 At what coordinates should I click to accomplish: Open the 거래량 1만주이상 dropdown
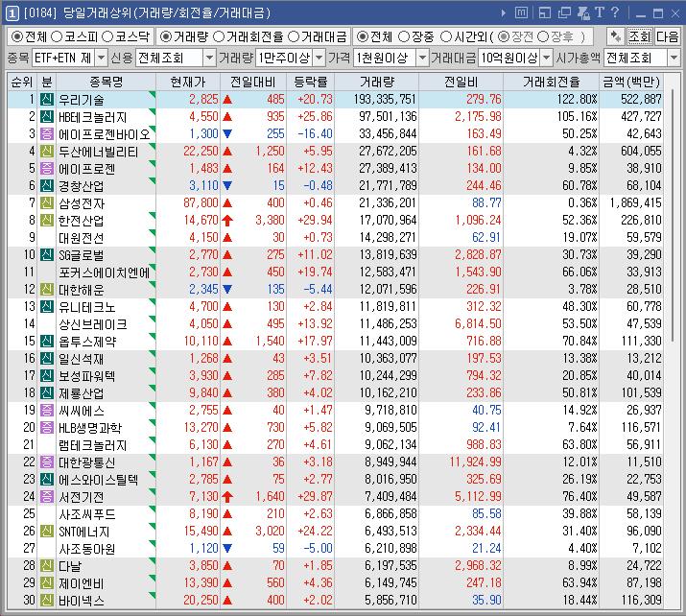[319, 58]
